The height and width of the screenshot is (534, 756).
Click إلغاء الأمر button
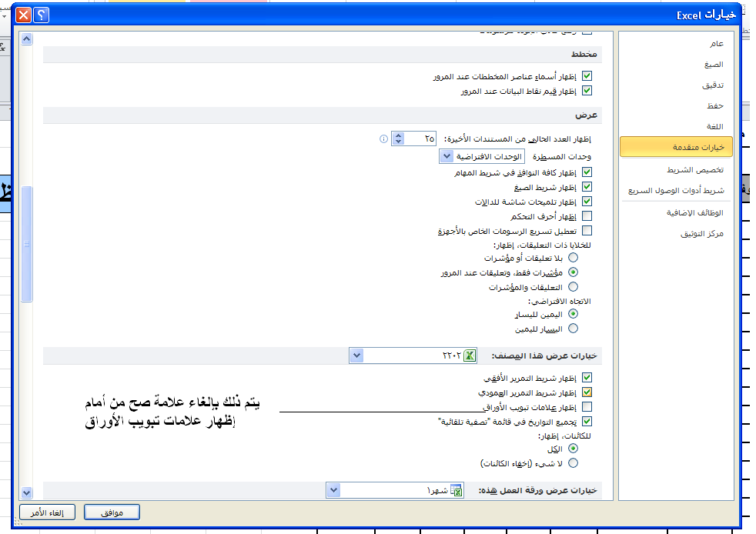tap(47, 512)
